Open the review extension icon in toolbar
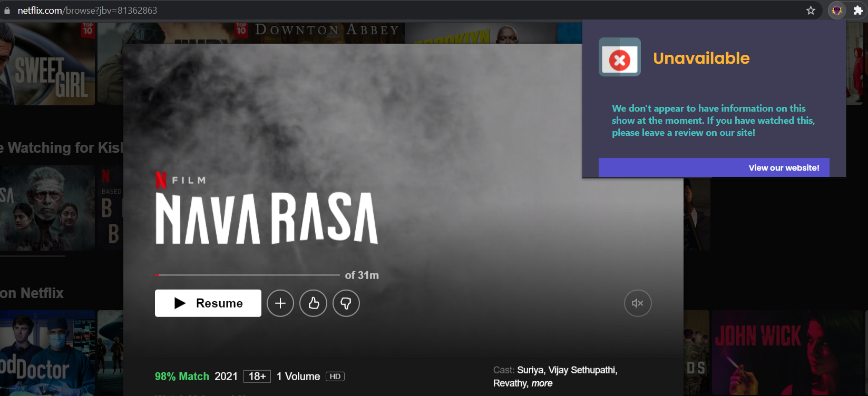The image size is (868, 396). coord(837,11)
